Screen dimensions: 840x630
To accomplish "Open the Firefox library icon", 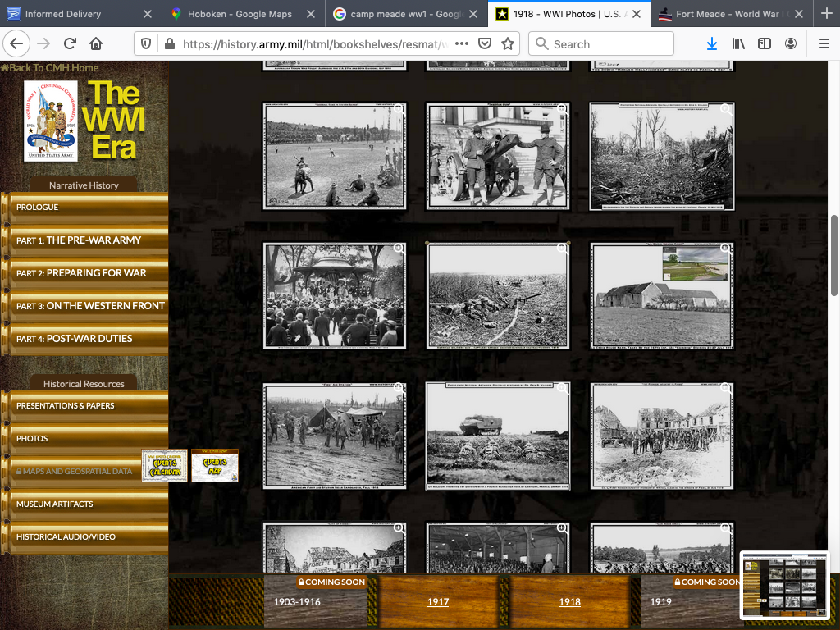I will pyautogui.click(x=738, y=43).
